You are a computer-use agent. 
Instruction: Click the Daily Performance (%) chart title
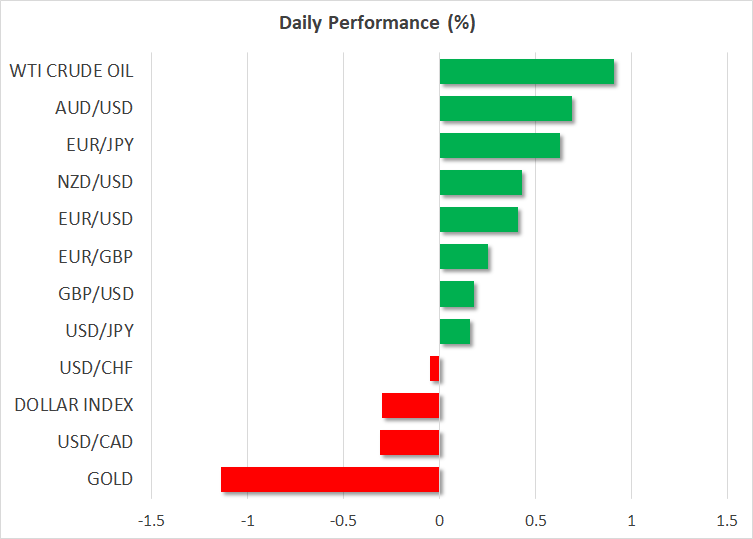point(376,22)
